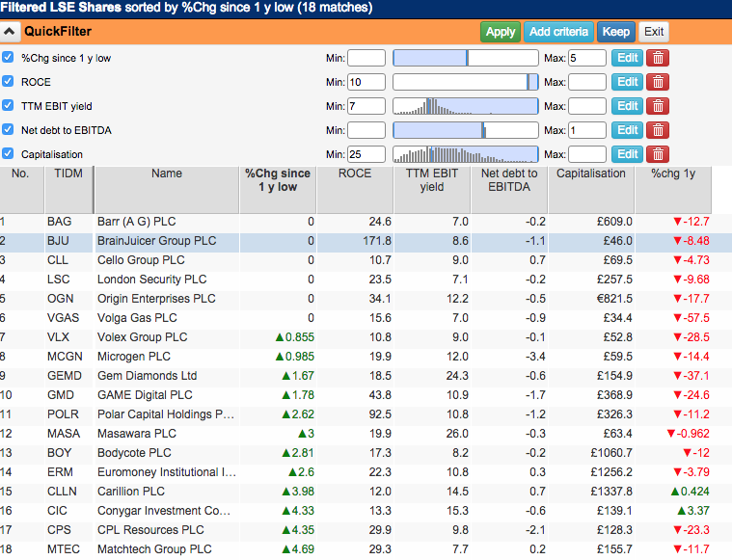Click the TTM EBIT yield histogram slider
This screenshot has height=560, width=732.
pyautogui.click(x=466, y=106)
